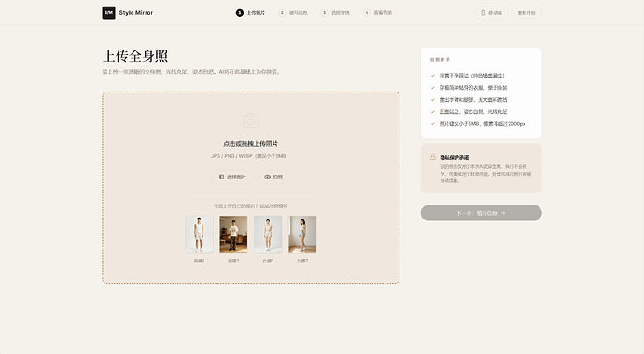
Task: Click the 点击或拖拽上传照片 upload heading
Action: point(250,144)
